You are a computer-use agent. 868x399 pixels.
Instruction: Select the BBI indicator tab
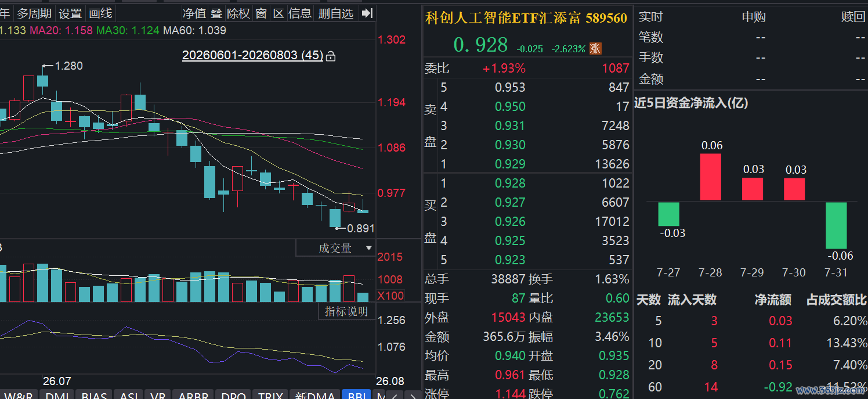point(356,396)
